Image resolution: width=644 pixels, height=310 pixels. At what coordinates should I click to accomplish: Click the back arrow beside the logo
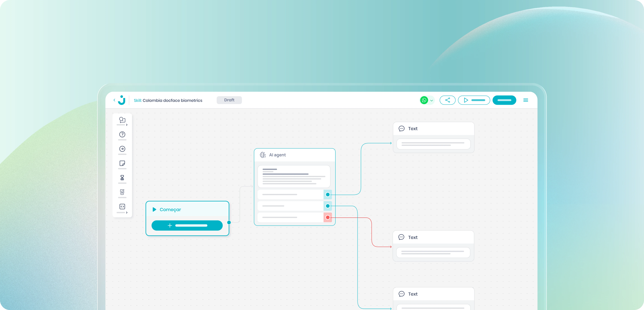114,100
